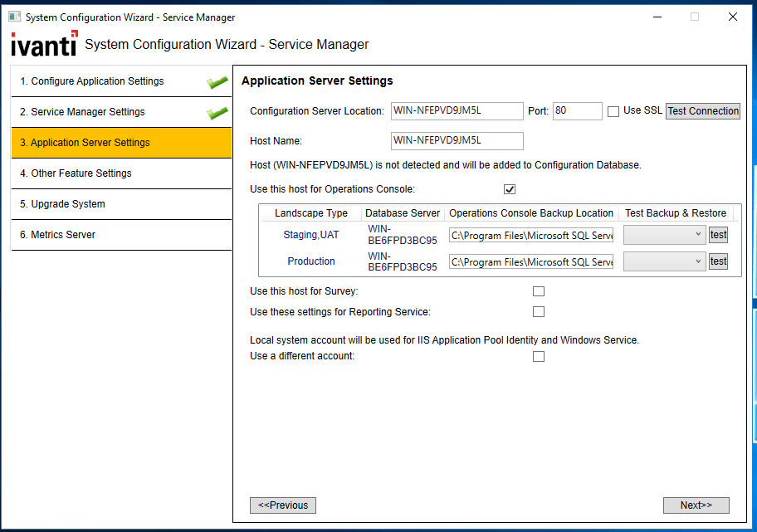
Task: Click the Ivanti logo in the header
Action: 44,43
